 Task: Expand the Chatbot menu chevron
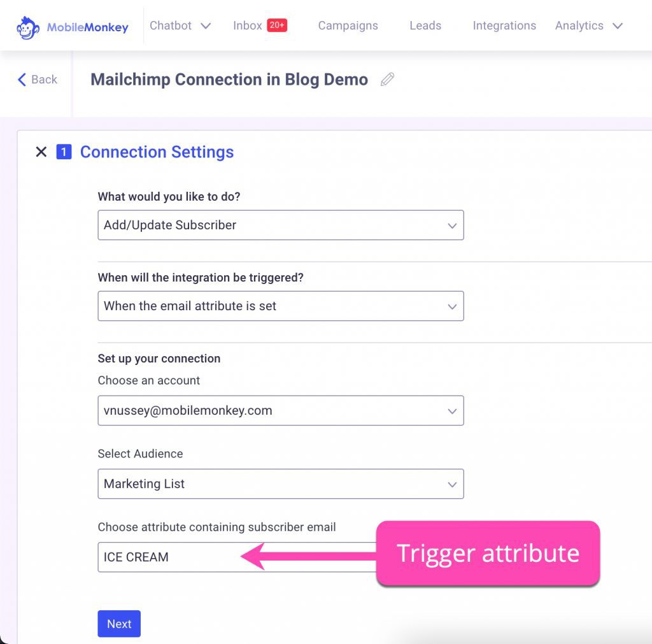point(206,26)
